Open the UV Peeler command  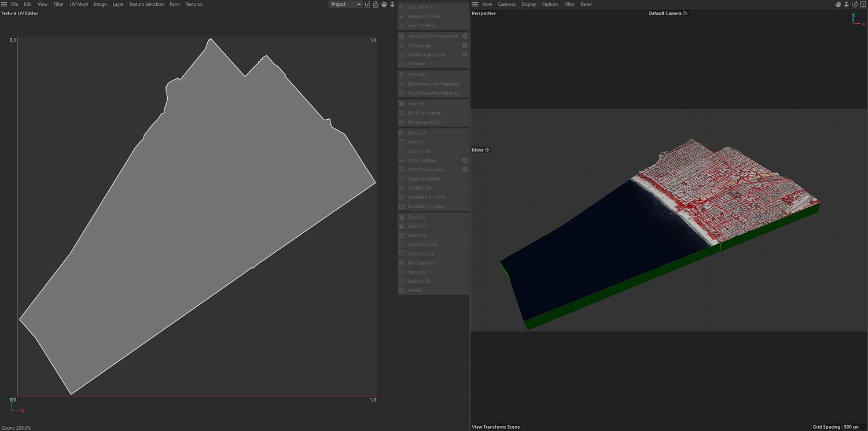point(433,75)
